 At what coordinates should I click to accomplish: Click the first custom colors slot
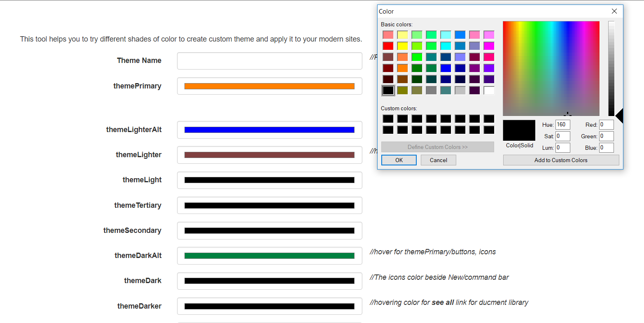[x=388, y=119]
